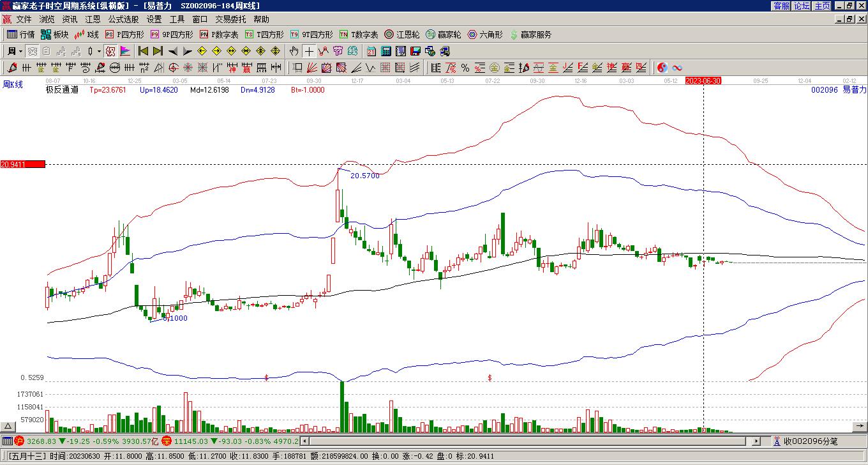Open 赢家服务 with the dollar icon

pos(530,34)
